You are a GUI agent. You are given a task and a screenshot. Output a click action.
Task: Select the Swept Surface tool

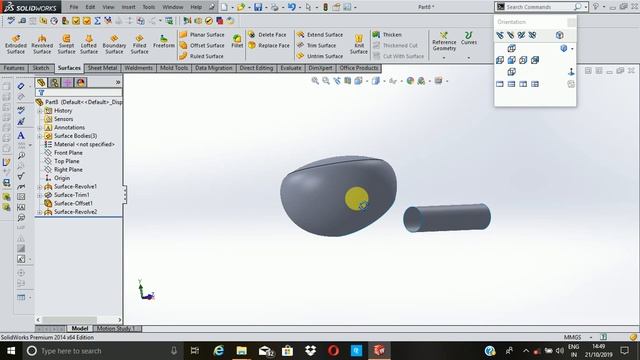tap(66, 44)
